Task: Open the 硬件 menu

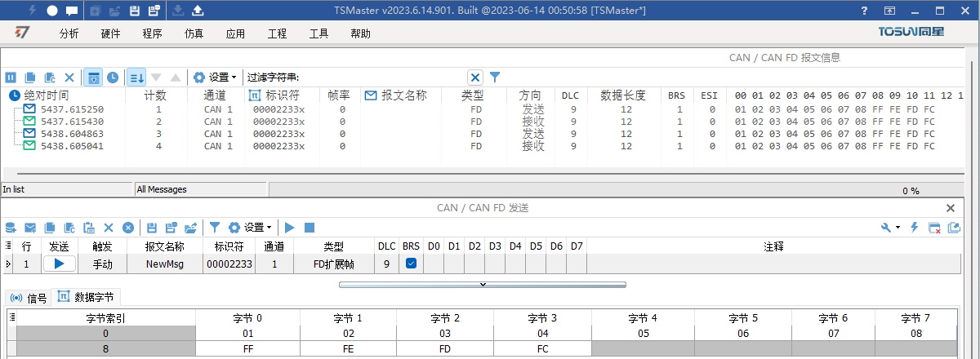Action: point(111,33)
